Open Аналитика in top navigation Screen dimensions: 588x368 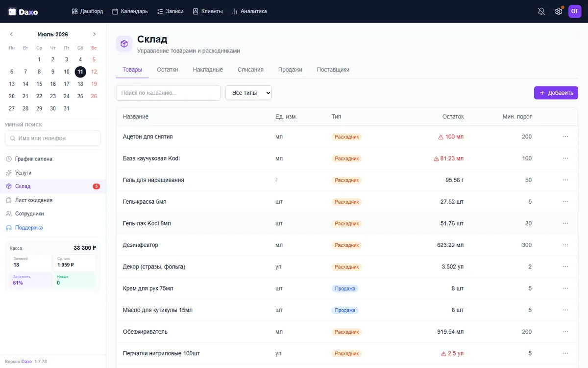tap(249, 11)
